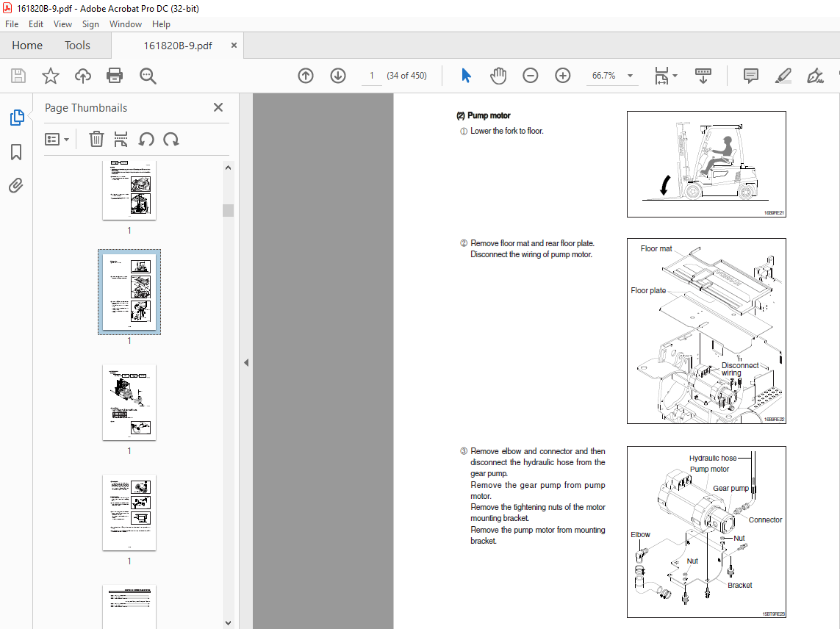Click text 'Remove floor mat and rear floor plate.'
Screen dimensions: 840x629
click(x=533, y=243)
